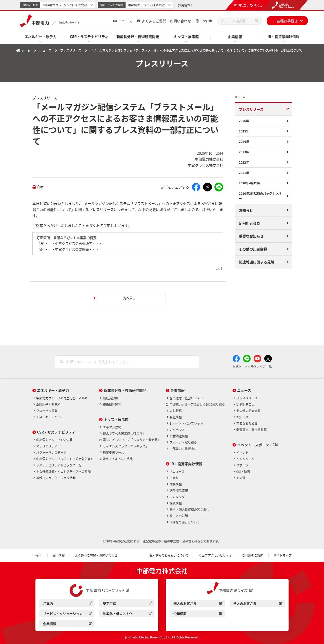Open 2020年4月以降 in sidebar
This screenshot has height=644, width=324.
tap(263, 183)
